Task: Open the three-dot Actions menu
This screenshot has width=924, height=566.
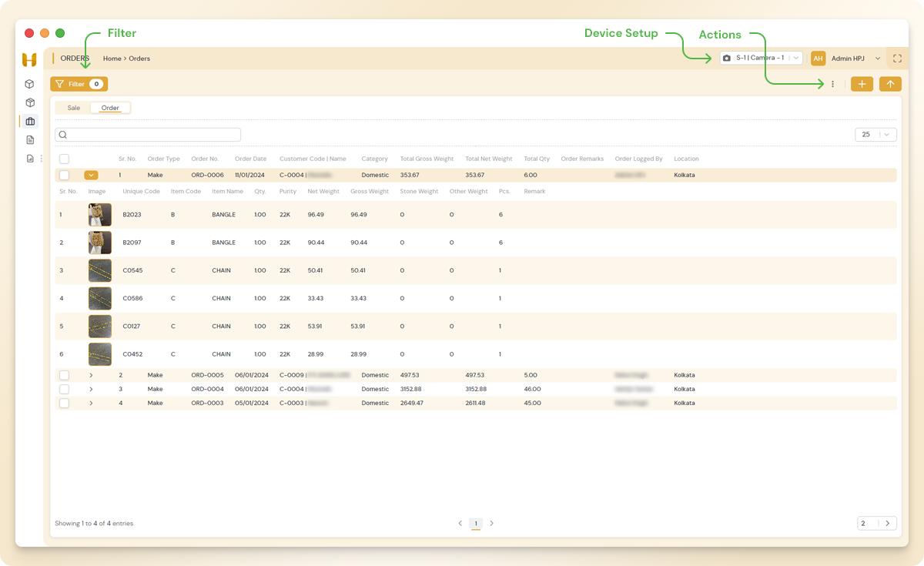Action: click(833, 84)
